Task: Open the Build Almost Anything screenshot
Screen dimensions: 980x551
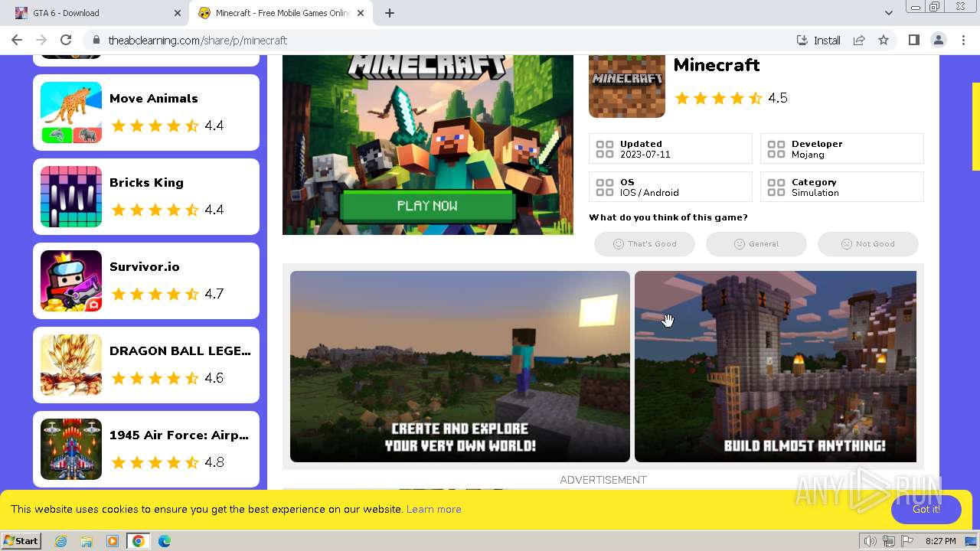Action: [776, 367]
